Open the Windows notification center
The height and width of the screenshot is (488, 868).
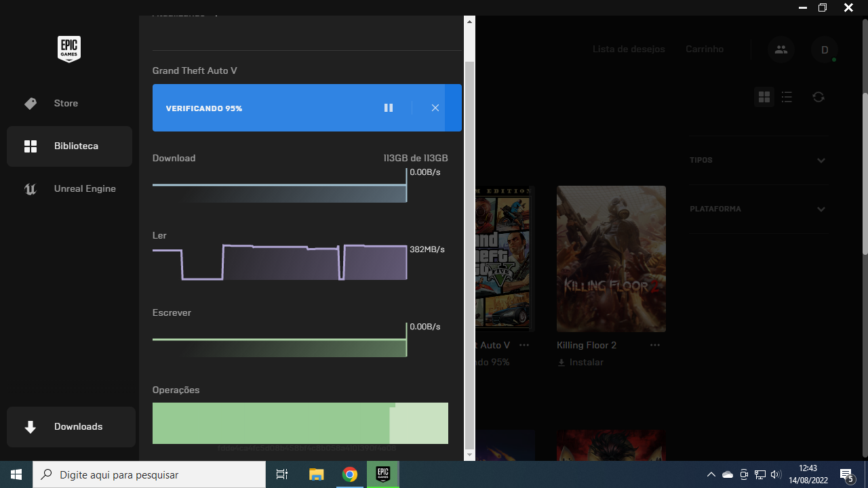pos(847,474)
